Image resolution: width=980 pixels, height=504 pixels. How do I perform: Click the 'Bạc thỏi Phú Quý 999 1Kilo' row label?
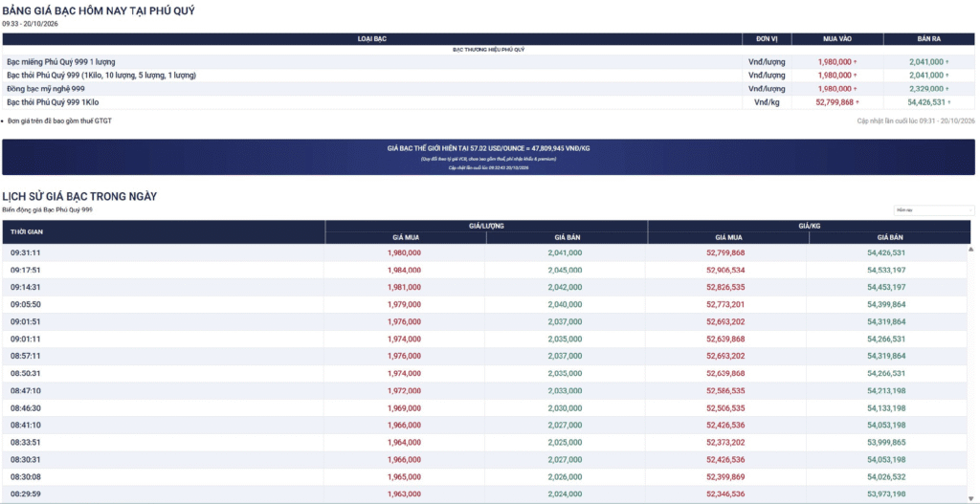(x=53, y=102)
